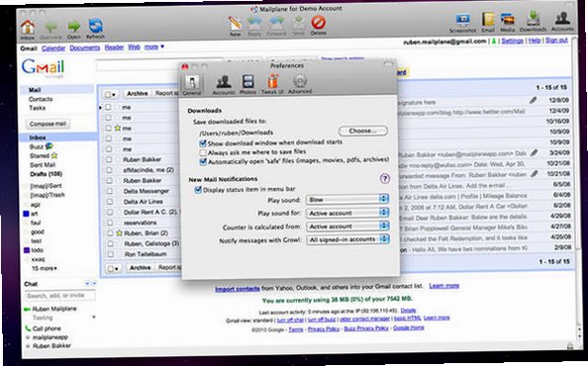
Task: Open chat status dropdown next to Testing
Action: point(94,317)
